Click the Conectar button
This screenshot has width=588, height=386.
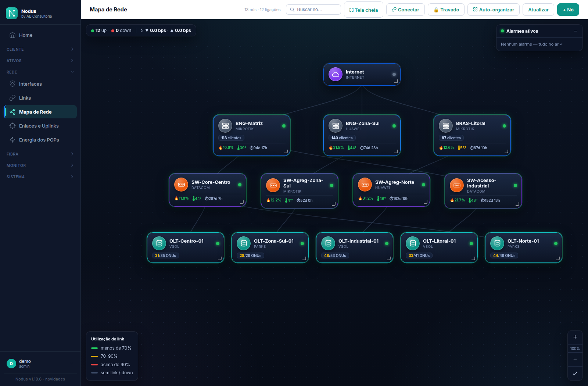tap(405, 10)
